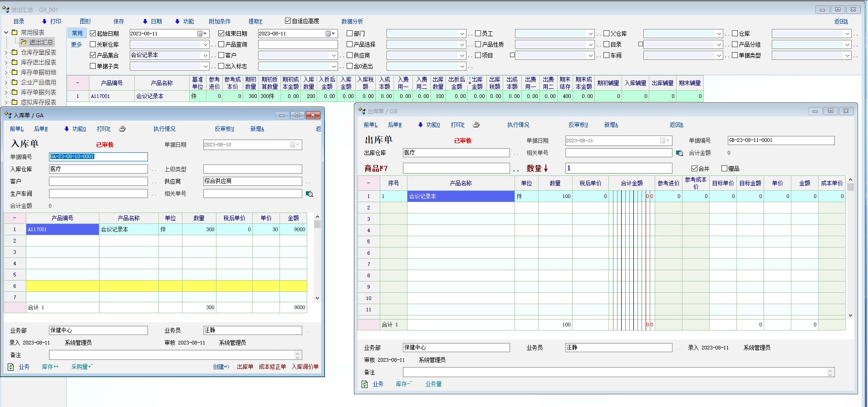Click the lookup icon beside 相关单号 in 出库单

click(x=679, y=153)
